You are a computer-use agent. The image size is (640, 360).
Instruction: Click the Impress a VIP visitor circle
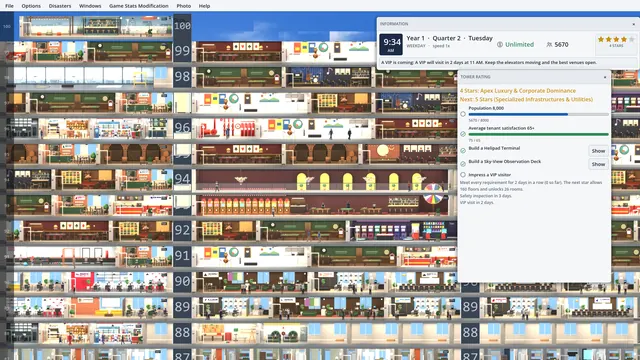(463, 175)
